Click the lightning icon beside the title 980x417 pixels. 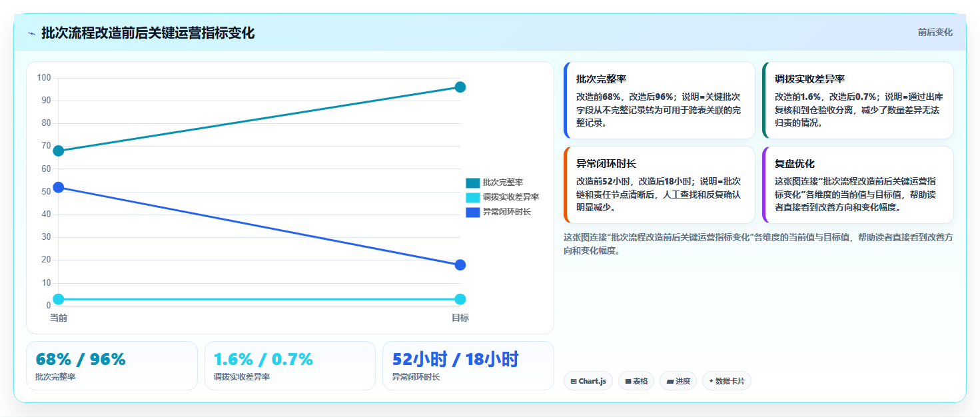click(31, 33)
